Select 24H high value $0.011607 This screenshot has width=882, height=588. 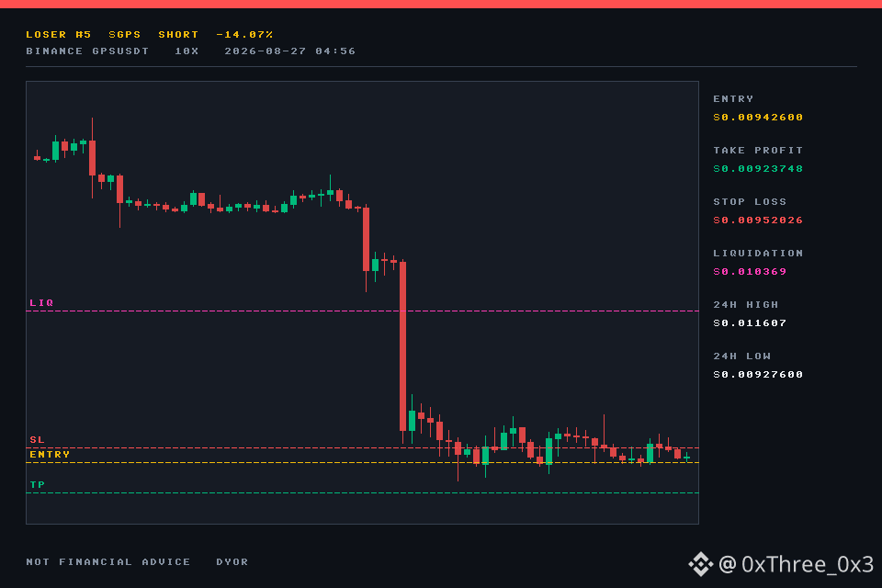click(x=750, y=323)
